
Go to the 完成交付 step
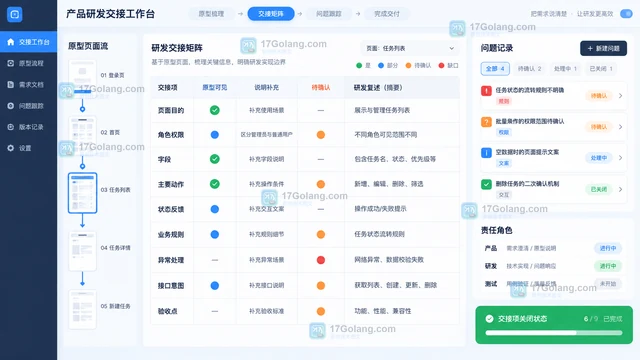click(387, 14)
